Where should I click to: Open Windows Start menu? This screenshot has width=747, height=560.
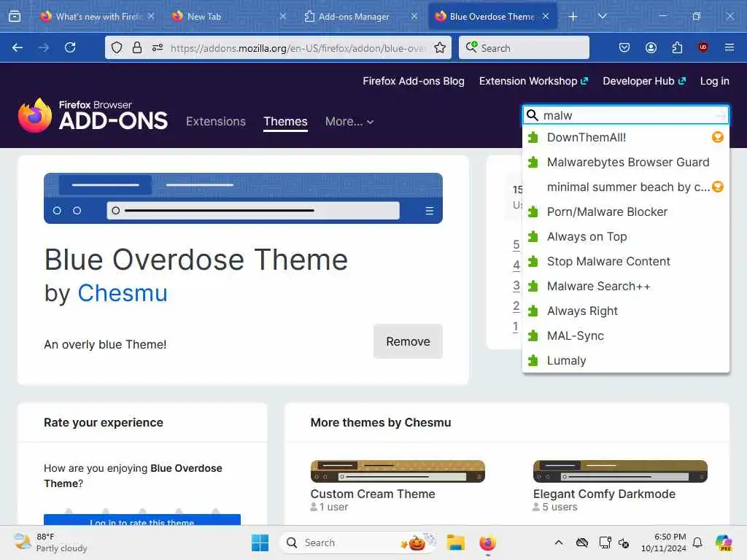click(x=260, y=542)
